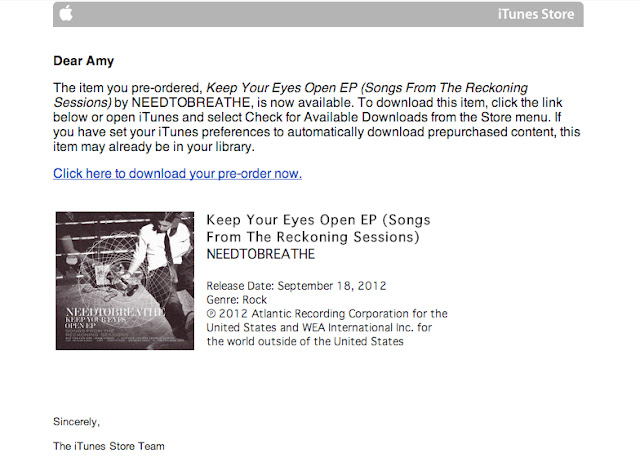Click the iTunes Store header label
This screenshot has width=640, height=458.
click(x=536, y=14)
